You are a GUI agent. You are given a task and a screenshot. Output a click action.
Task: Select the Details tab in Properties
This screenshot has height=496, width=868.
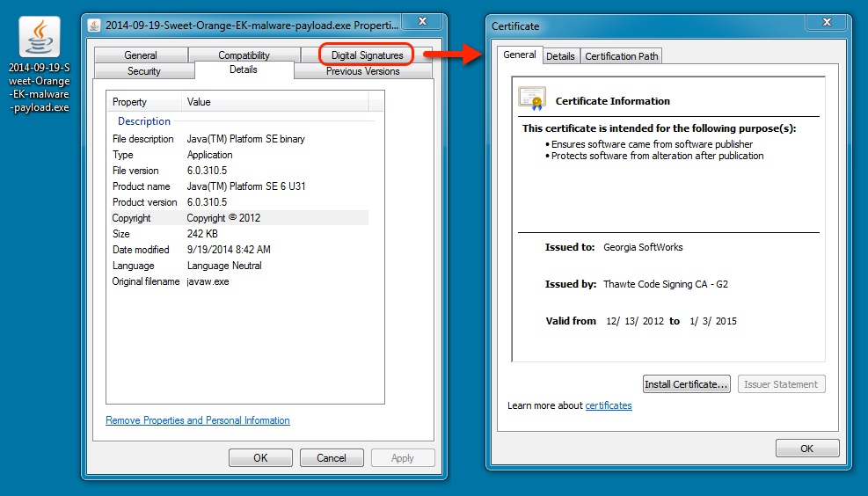pyautogui.click(x=244, y=69)
